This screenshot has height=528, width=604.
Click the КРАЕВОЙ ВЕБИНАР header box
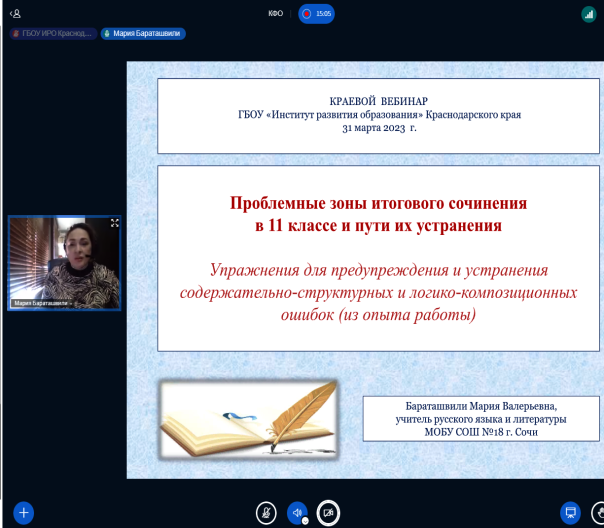point(378,115)
